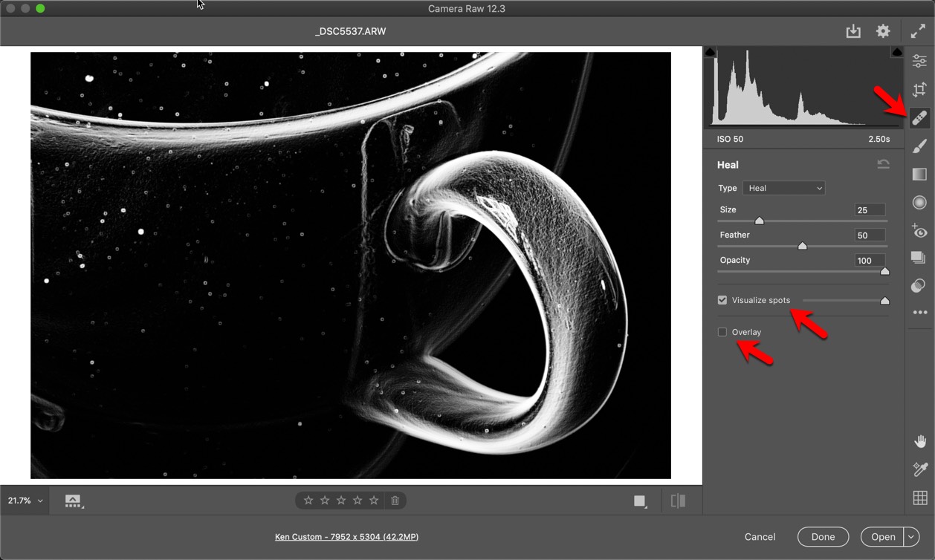Toggle the grid overlay icon
The height and width of the screenshot is (560, 935).
coord(919,498)
